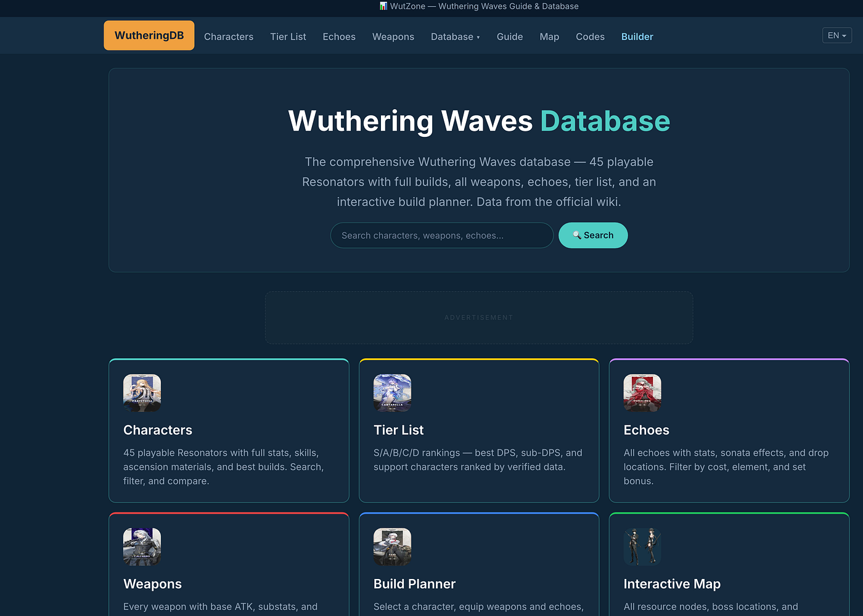Click the teal Search button
Viewport: 863px width, 616px height.
click(x=593, y=236)
